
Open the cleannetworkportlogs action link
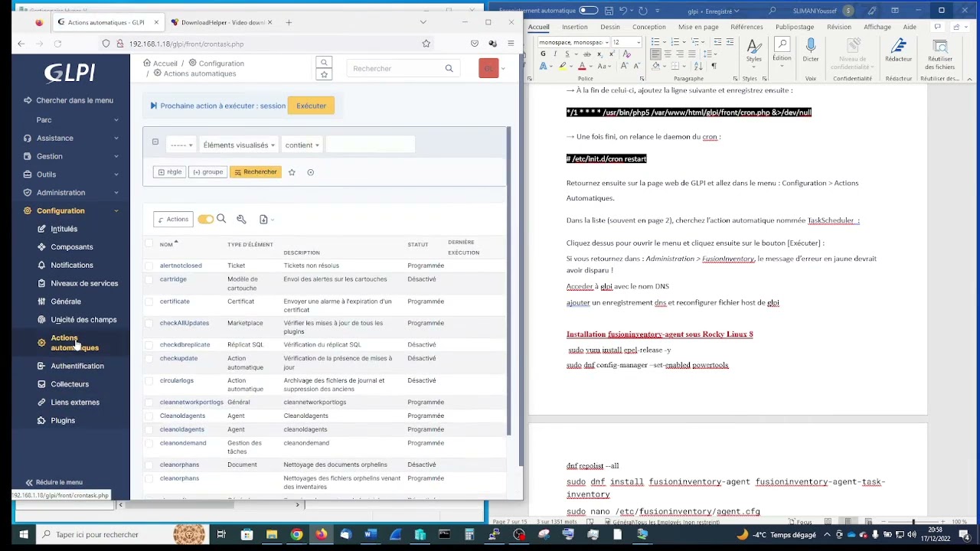tap(191, 402)
